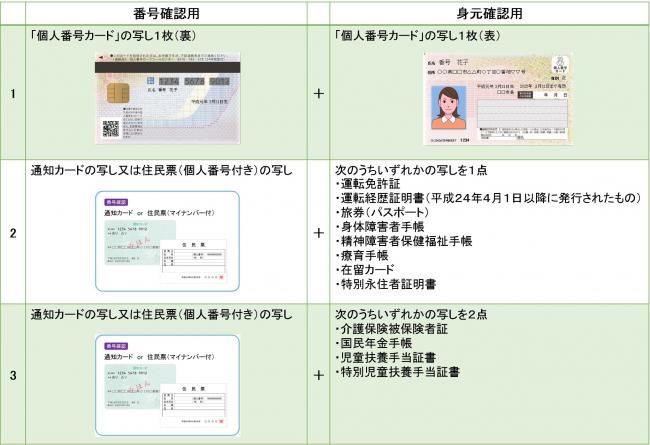Click row 2 通知カードの写し又は住民票 text

[x=161, y=170]
